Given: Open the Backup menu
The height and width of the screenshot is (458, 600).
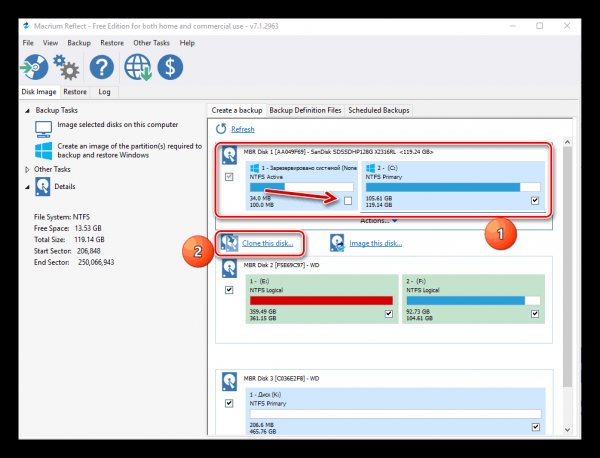Looking at the screenshot, I should (x=79, y=43).
